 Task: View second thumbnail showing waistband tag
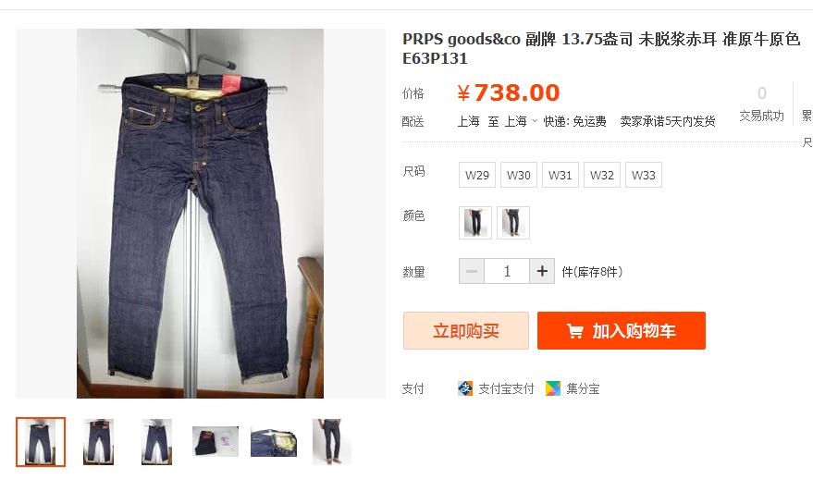click(99, 442)
